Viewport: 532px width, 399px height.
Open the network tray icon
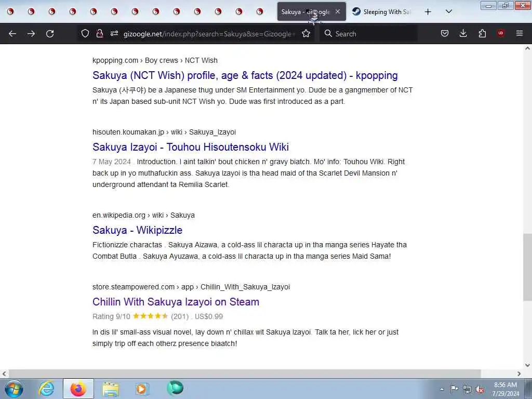(x=467, y=389)
